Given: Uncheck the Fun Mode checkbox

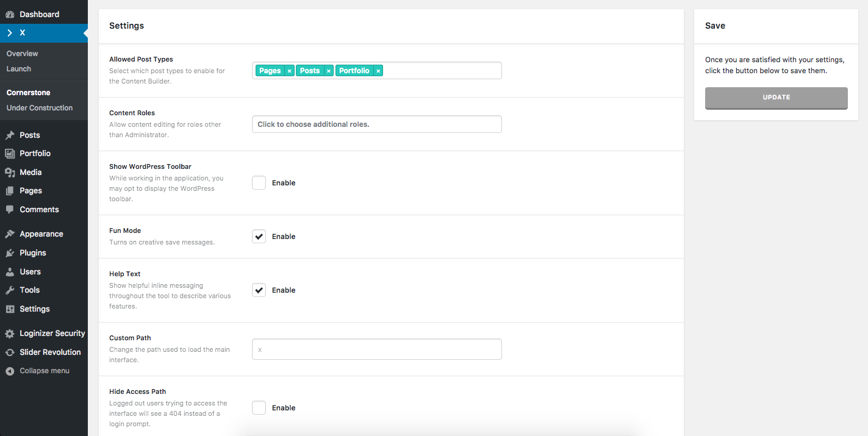Looking at the screenshot, I should point(259,237).
